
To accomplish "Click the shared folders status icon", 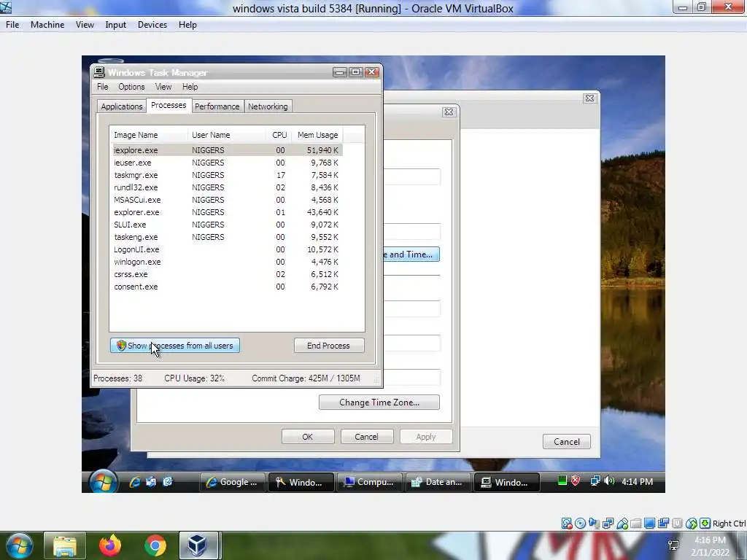I will coord(636,524).
